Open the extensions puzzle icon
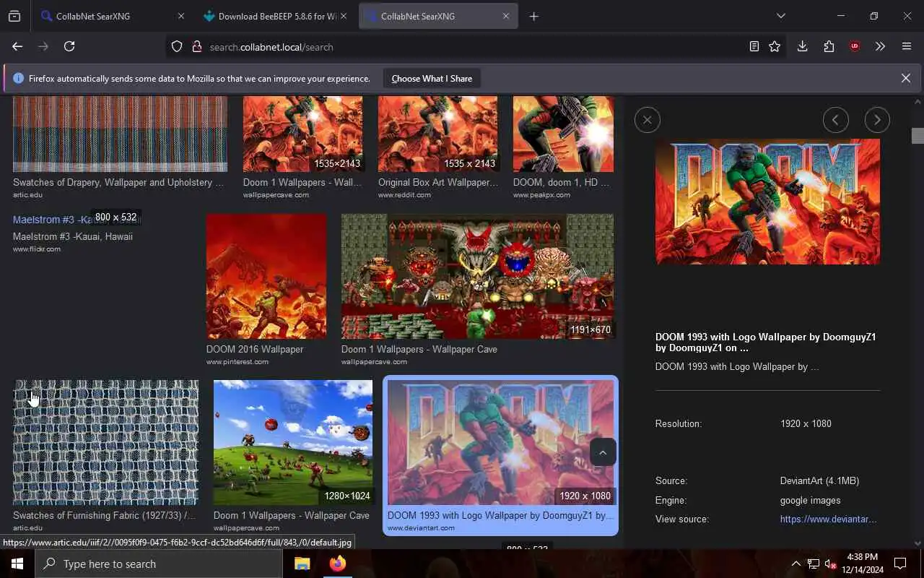Viewport: 924px width, 578px height. coord(829,46)
